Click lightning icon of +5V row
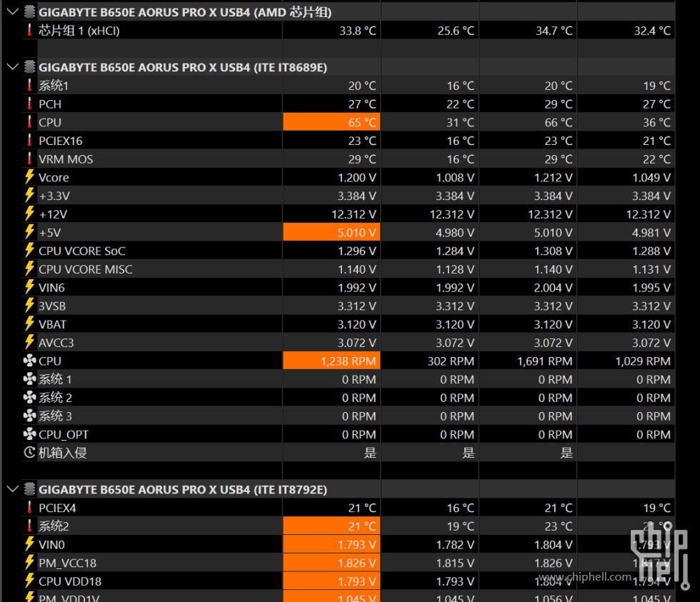The width and height of the screenshot is (700, 602). click(29, 232)
